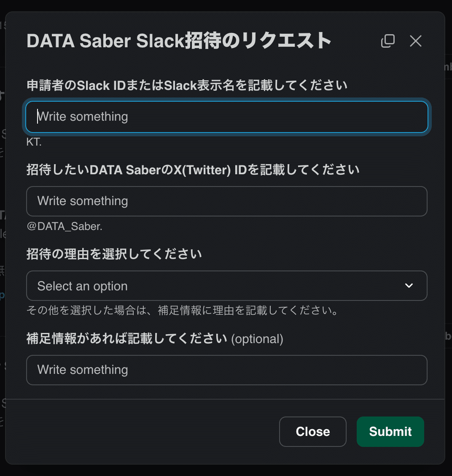Focus the X(Twitter) ID text box
This screenshot has width=452, height=476.
[x=227, y=201]
